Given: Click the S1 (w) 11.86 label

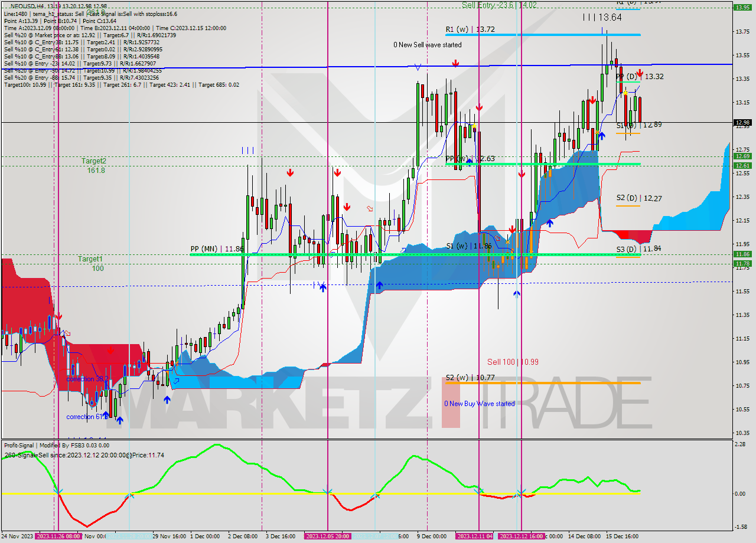Looking at the screenshot, I should (x=468, y=246).
